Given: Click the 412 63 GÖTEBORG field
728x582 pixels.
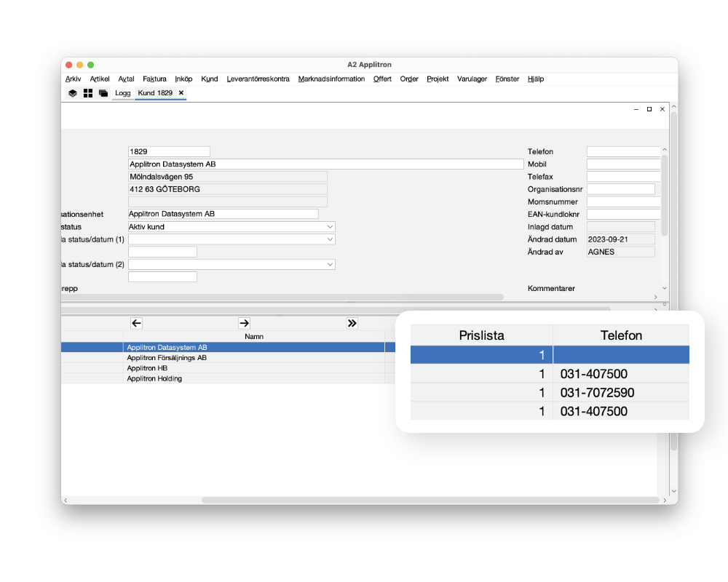Looking at the screenshot, I should click(227, 189).
